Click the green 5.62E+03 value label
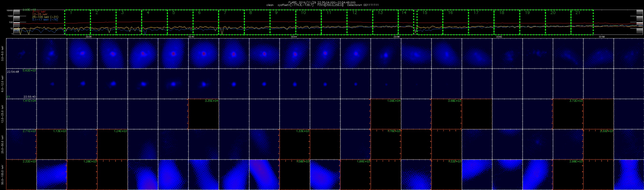This screenshot has height=190, width=644. point(29,70)
